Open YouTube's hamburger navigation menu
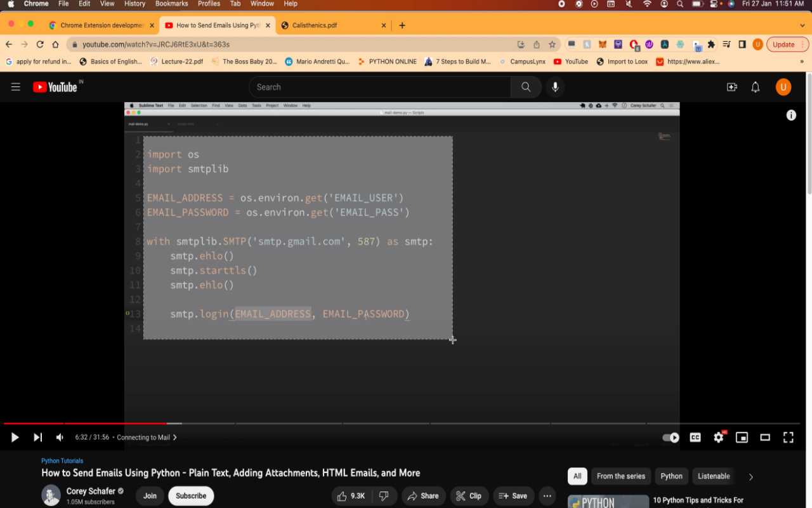 tap(15, 87)
